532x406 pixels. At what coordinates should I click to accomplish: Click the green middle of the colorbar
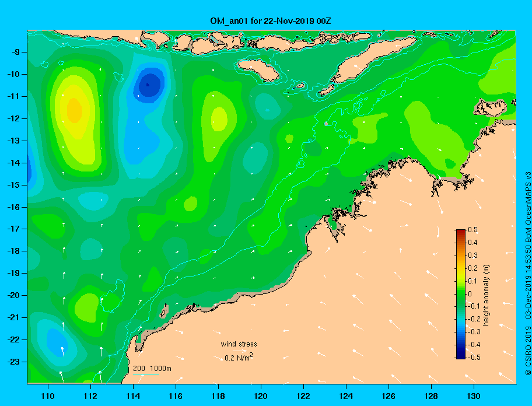461,294
